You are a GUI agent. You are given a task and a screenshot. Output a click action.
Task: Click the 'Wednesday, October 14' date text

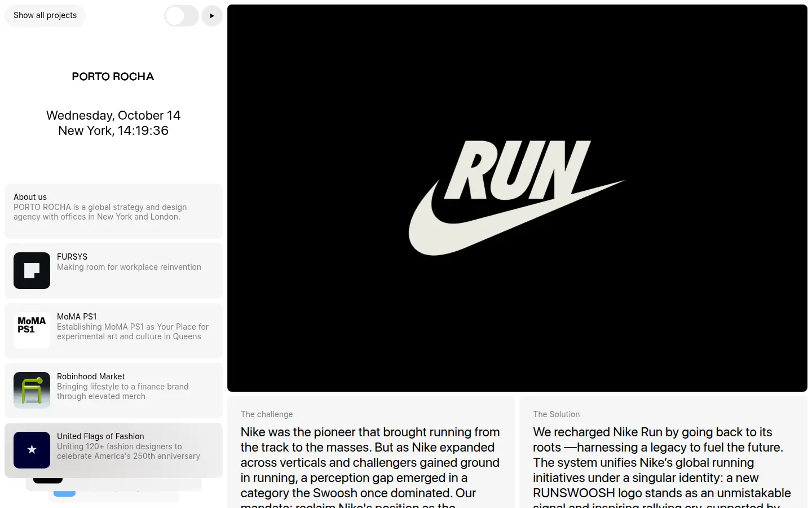tap(113, 115)
